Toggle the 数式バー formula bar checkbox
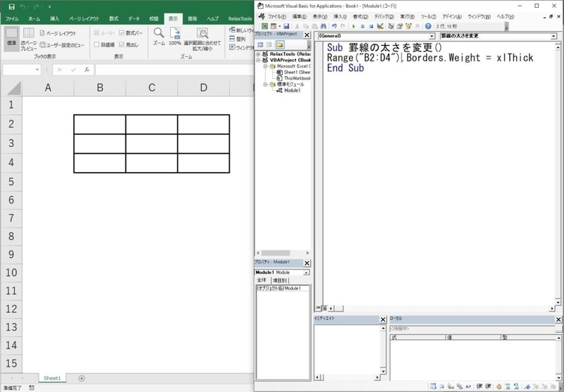The width and height of the screenshot is (564, 392). point(121,32)
